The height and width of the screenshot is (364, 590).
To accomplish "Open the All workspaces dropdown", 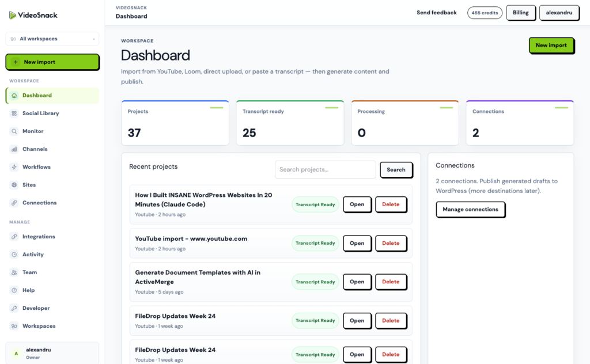I will pyautogui.click(x=52, y=39).
